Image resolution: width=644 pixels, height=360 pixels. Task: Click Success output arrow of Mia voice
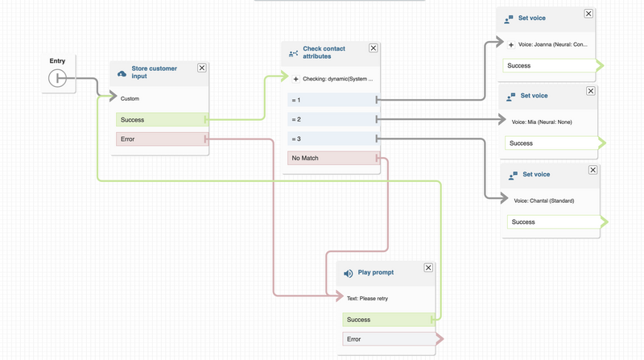coord(602,143)
